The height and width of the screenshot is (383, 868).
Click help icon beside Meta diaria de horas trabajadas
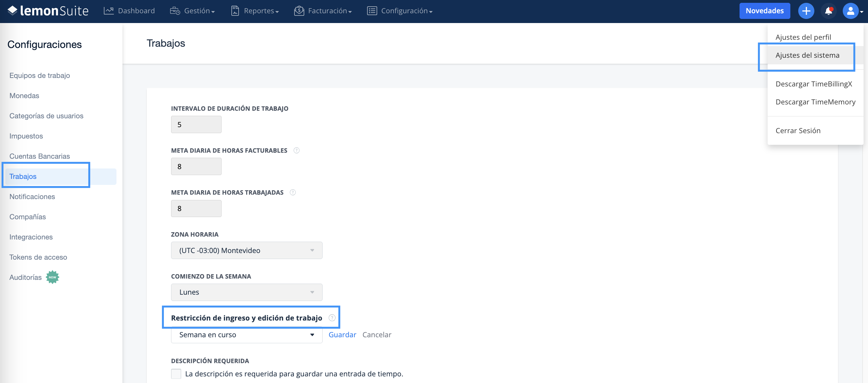pyautogui.click(x=293, y=192)
